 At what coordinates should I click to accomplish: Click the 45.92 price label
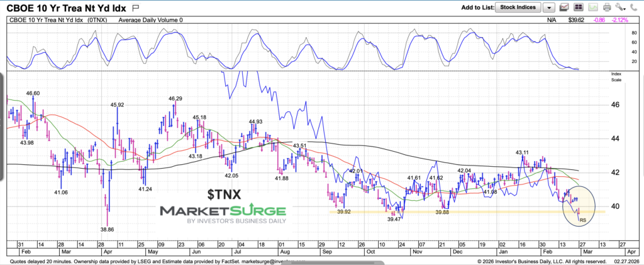[x=118, y=104]
